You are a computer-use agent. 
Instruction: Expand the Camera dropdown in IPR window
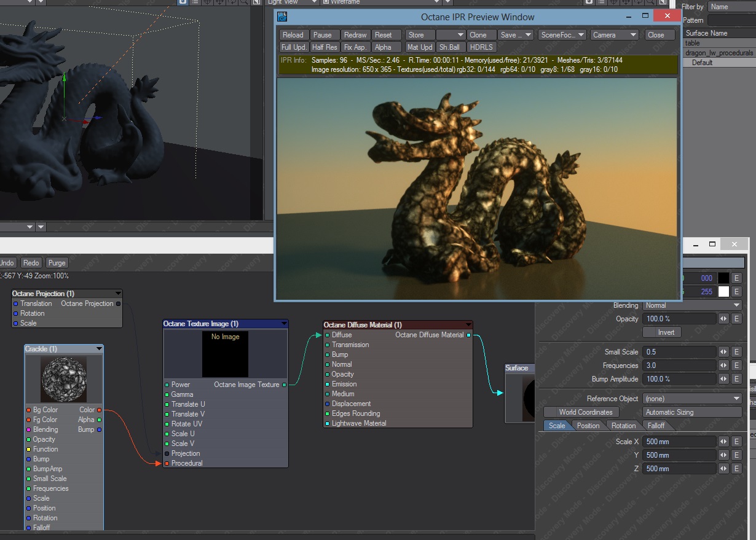click(x=614, y=35)
